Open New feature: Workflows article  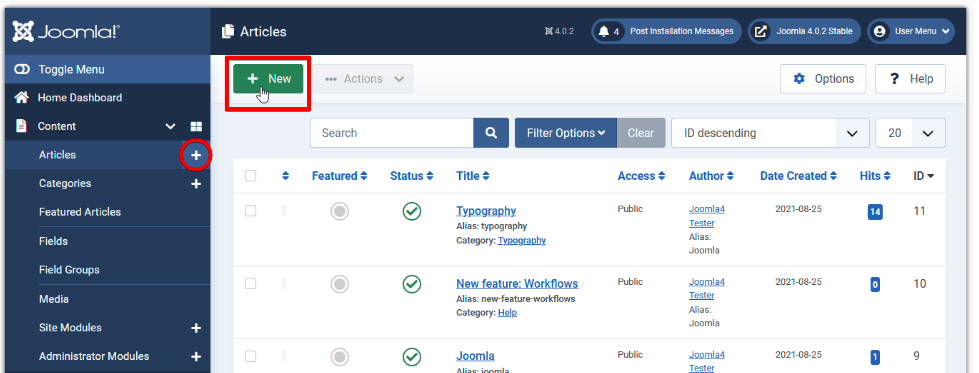click(x=517, y=284)
